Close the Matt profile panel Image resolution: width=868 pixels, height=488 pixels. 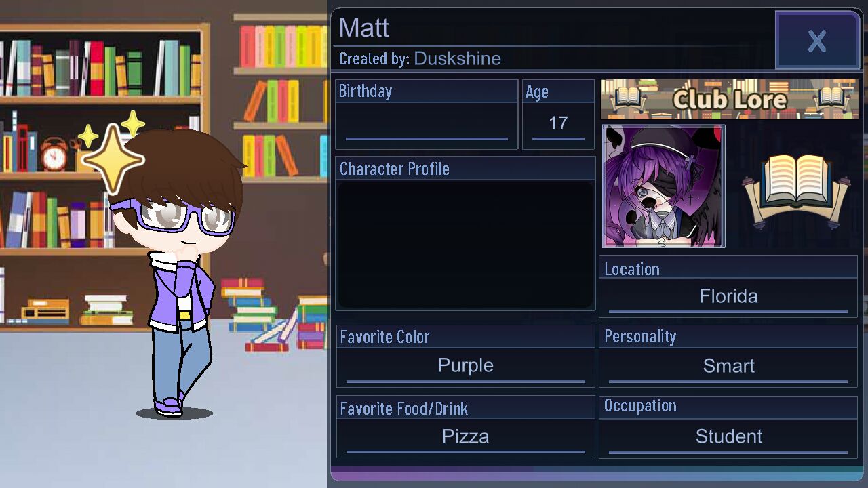(817, 41)
